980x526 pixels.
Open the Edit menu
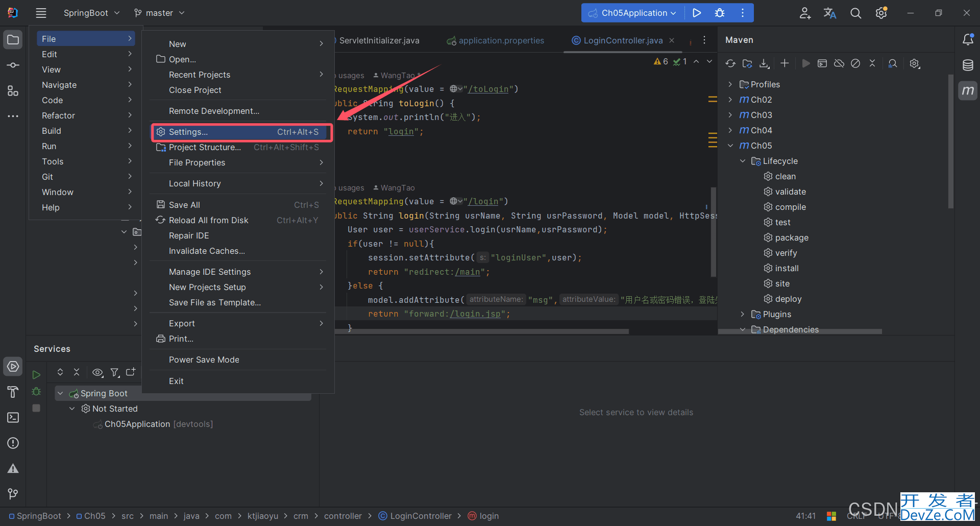click(x=86, y=54)
